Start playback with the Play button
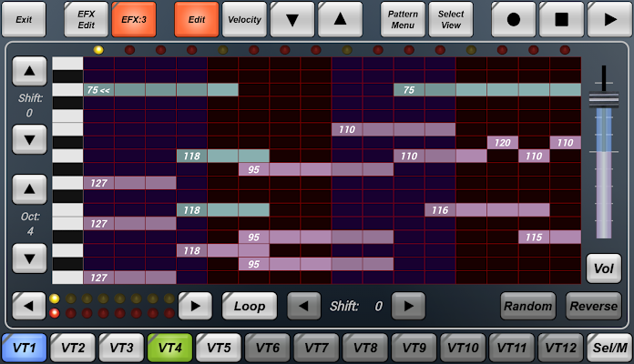The image size is (634, 364). (x=609, y=19)
